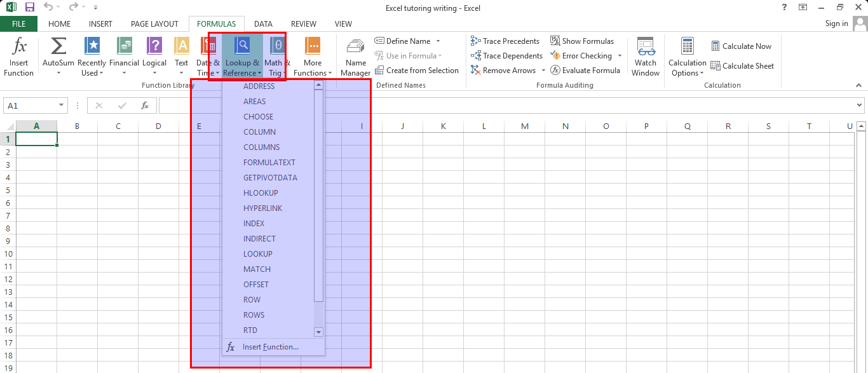Choose INDEX in the Lookup menu
Screen dimensions: 868x373
[254, 224]
